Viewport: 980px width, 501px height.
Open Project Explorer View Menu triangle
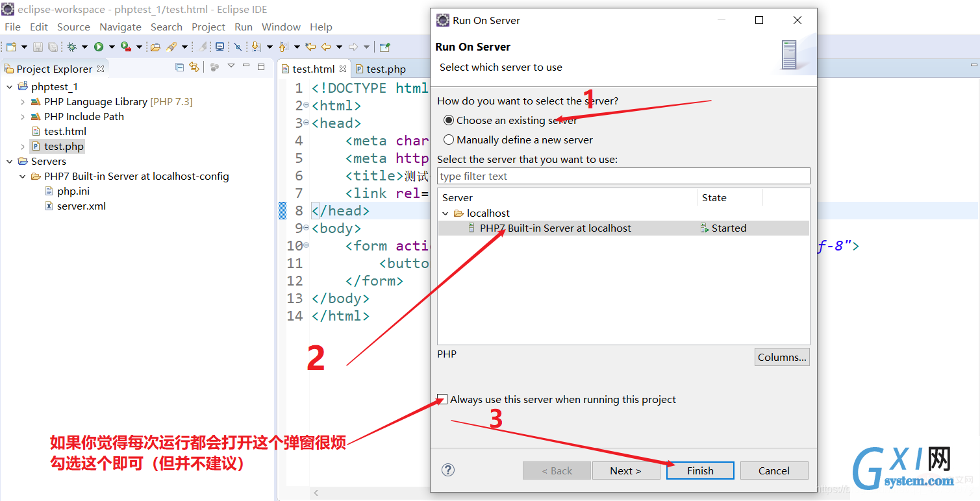[231, 66]
